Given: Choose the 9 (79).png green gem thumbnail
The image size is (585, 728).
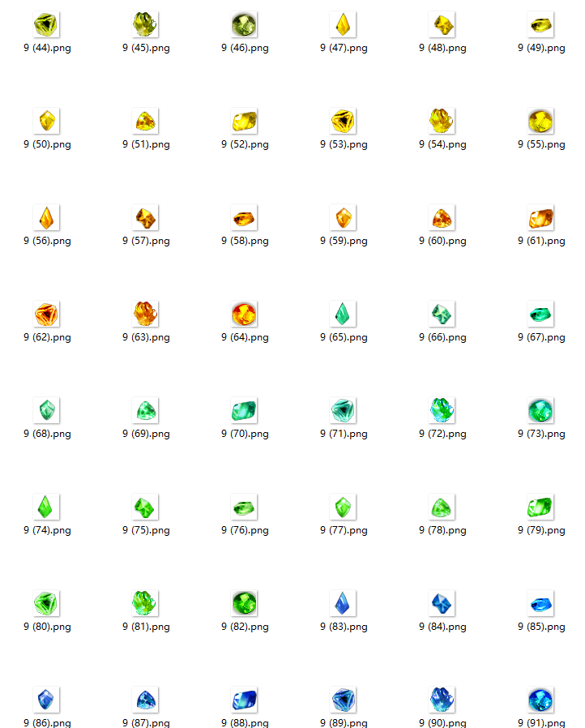Looking at the screenshot, I should point(541,507).
